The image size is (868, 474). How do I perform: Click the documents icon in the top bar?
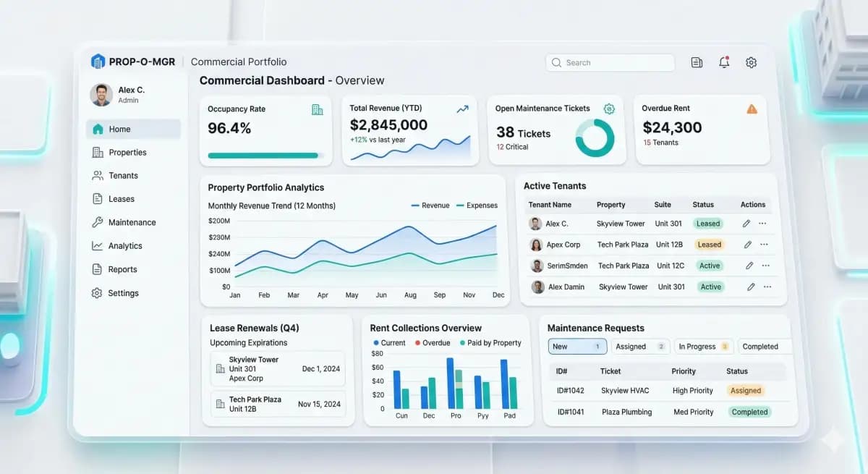point(696,62)
